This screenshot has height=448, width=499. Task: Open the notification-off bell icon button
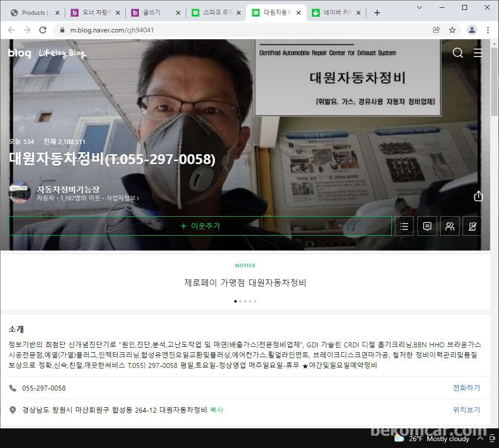[472, 226]
